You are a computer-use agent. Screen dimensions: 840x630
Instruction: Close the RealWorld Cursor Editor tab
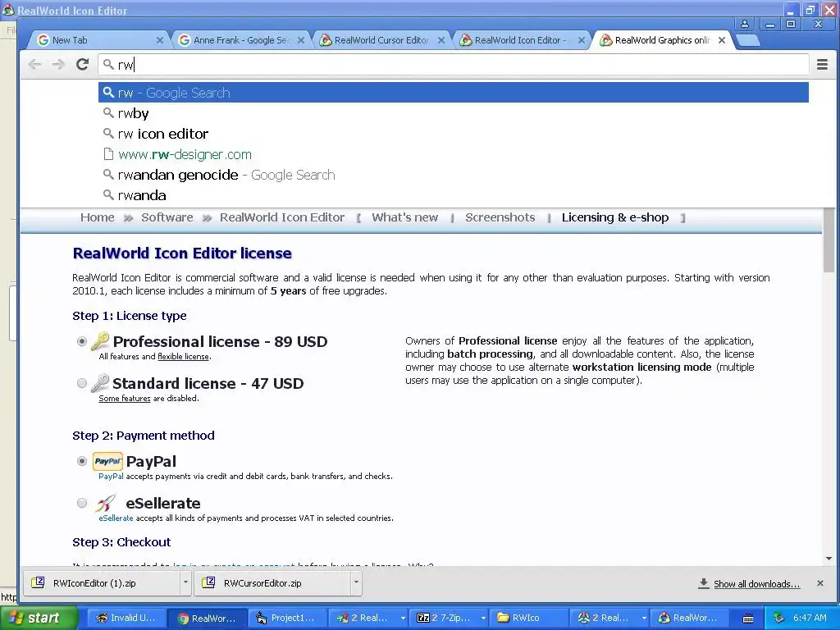(441, 40)
